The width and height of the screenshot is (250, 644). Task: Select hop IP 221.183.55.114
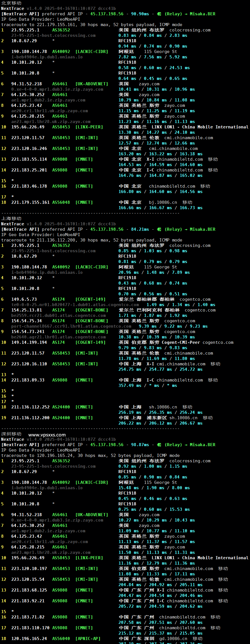tap(29, 159)
